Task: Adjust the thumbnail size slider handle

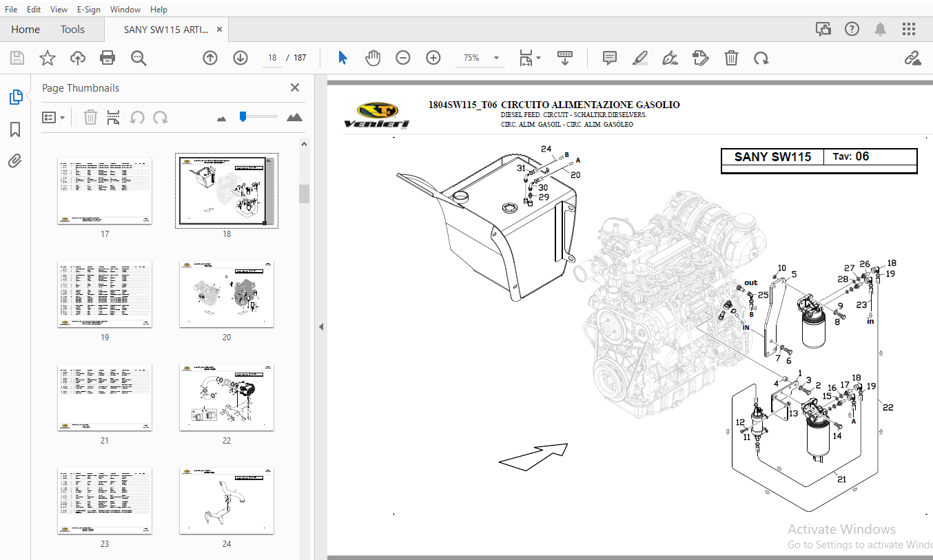Action: (x=243, y=116)
